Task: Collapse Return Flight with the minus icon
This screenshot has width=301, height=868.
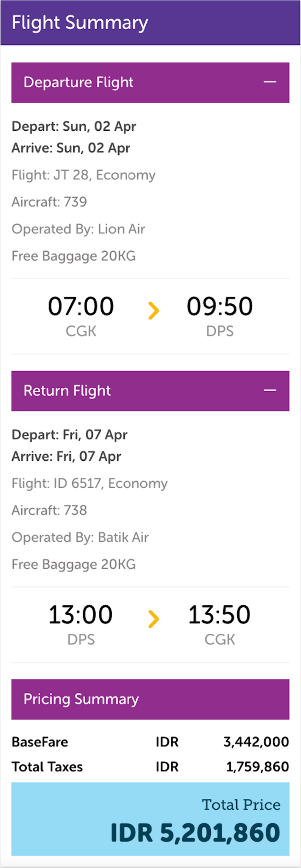Action: click(x=269, y=390)
